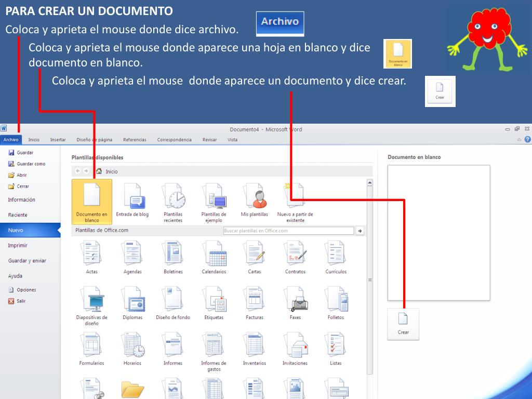Open the Vista tab
Image resolution: width=532 pixels, height=399 pixels.
[232, 139]
